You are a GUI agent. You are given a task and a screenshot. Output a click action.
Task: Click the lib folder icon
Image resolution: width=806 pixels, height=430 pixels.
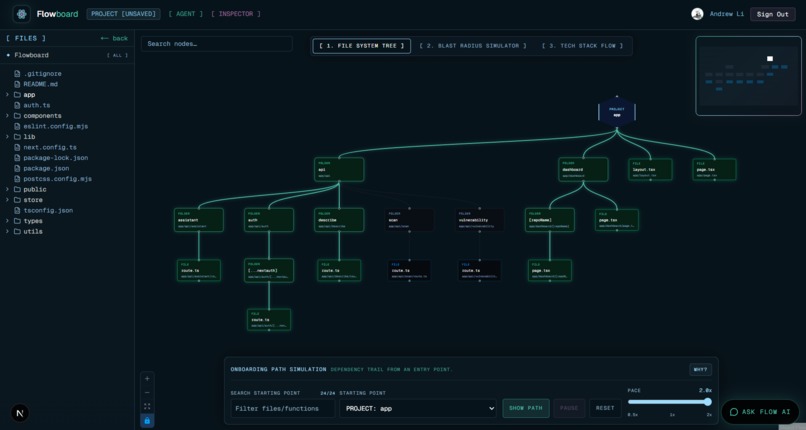17,137
